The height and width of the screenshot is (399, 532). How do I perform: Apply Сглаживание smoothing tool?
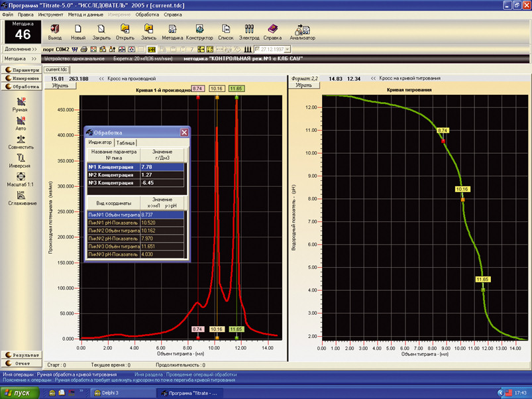coord(20,198)
